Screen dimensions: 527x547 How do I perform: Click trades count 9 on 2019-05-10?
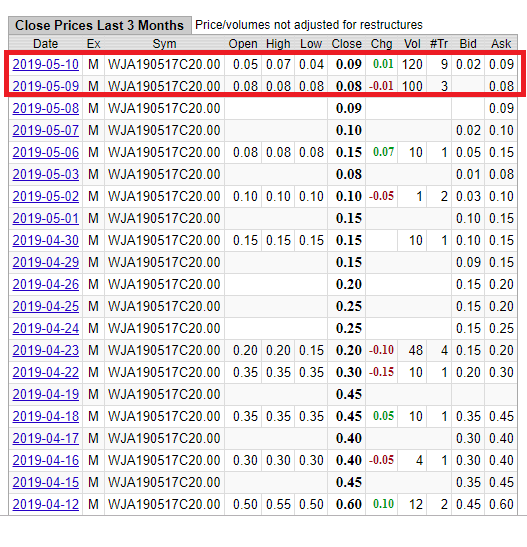pyautogui.click(x=444, y=65)
